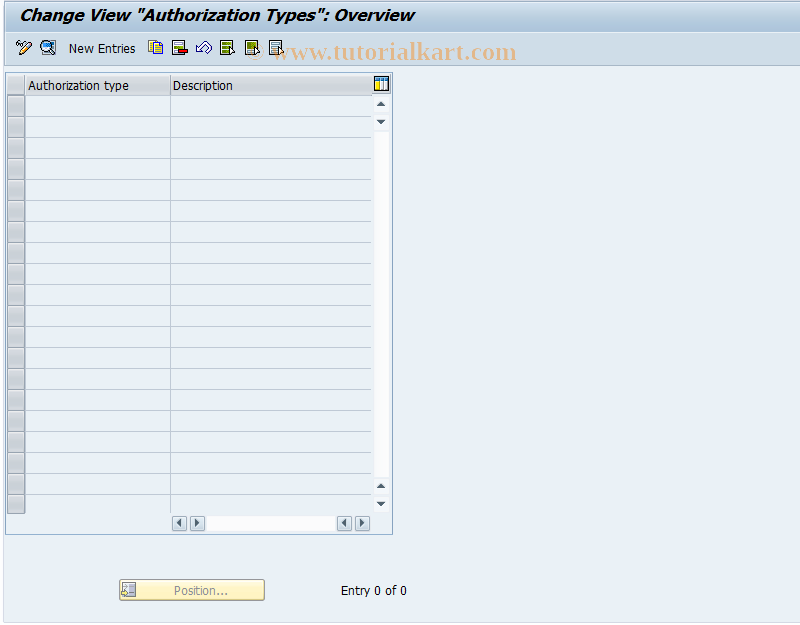Click the Deselect All icon
This screenshot has height=625, width=800.
[x=276, y=48]
